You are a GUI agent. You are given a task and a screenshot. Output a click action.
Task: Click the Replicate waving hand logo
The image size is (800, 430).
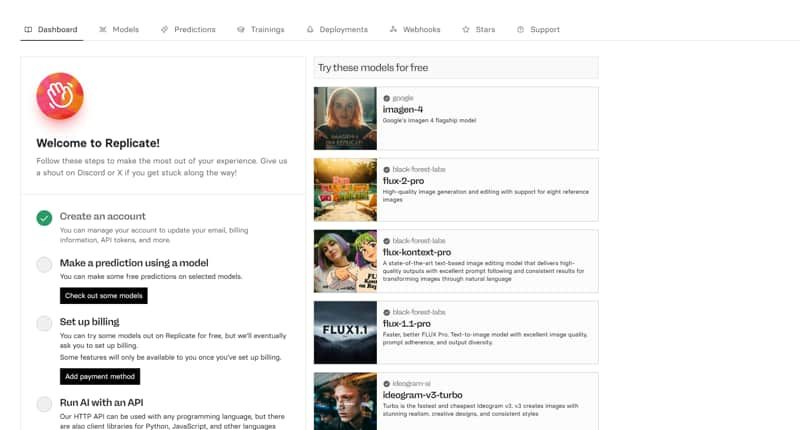(60, 96)
